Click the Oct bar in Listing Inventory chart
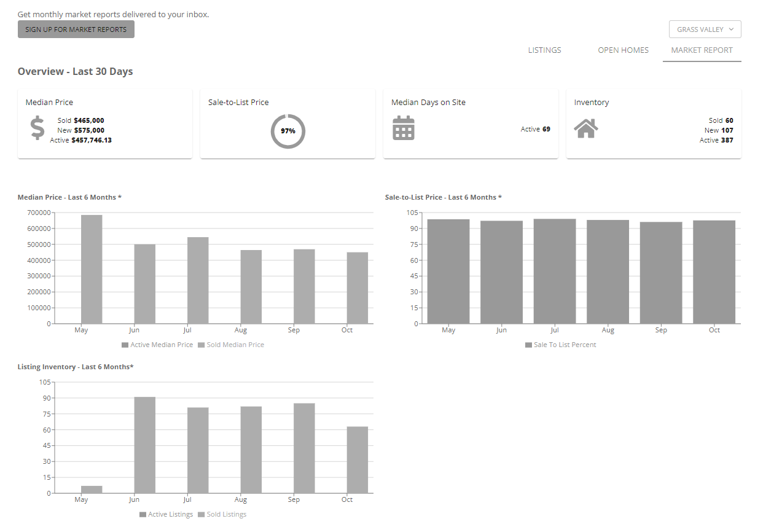 click(x=358, y=460)
